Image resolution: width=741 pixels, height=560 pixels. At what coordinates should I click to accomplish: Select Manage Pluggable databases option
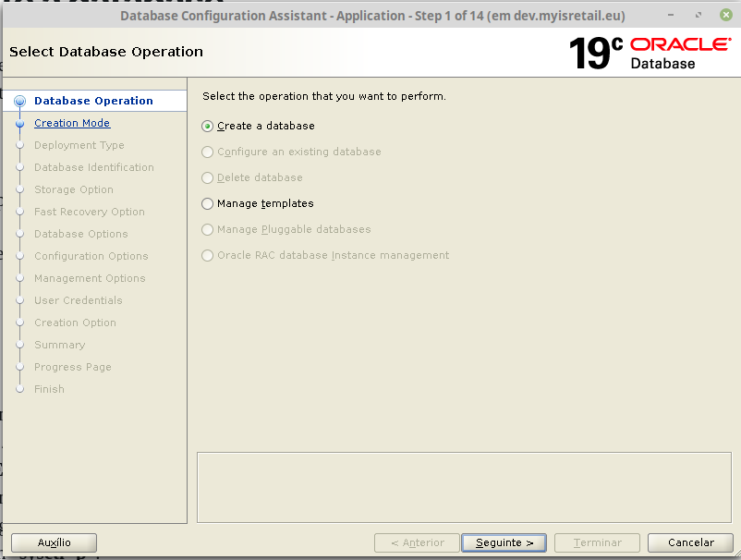point(207,230)
